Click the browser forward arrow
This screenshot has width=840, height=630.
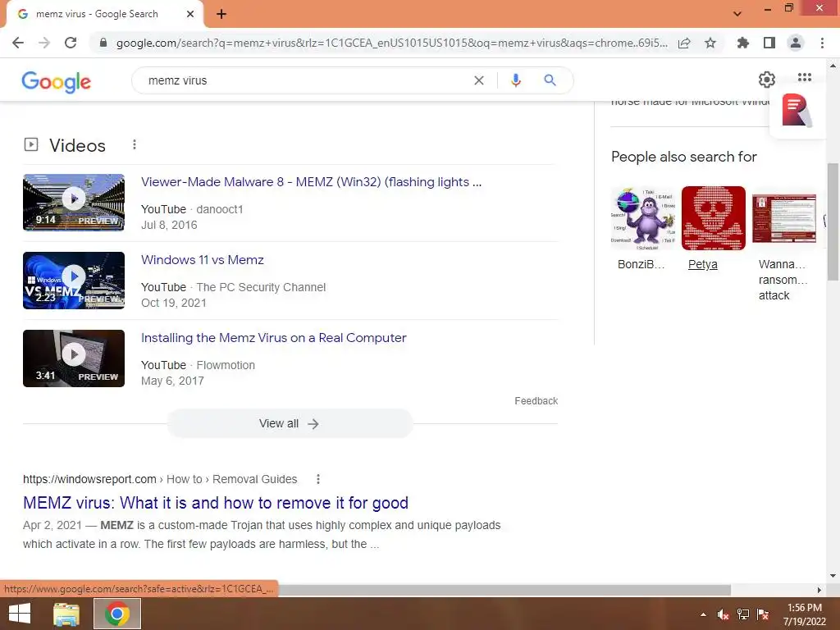coord(44,43)
